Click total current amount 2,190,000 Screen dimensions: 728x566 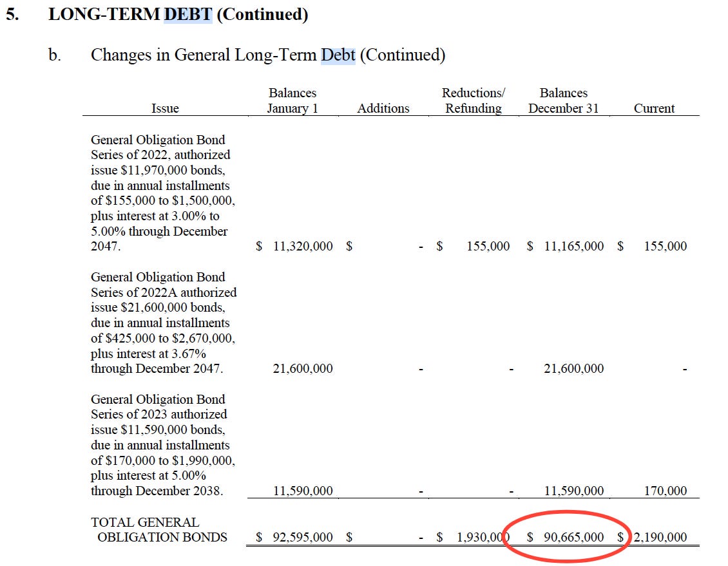click(660, 537)
